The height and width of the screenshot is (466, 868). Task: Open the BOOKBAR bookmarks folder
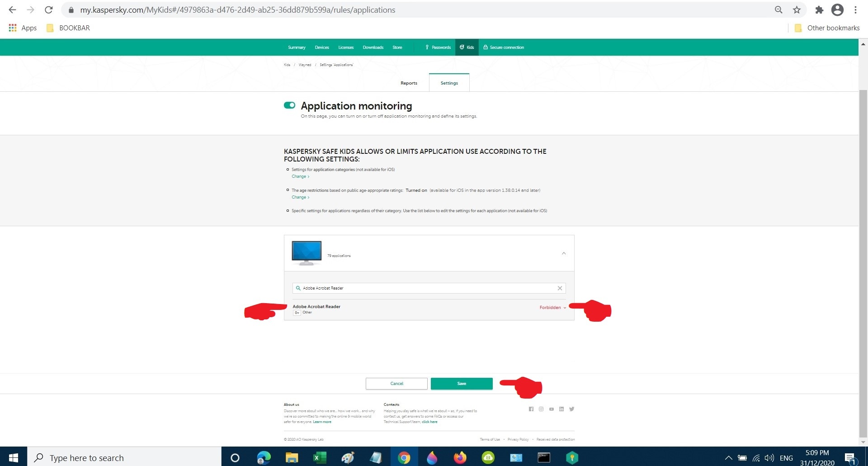click(x=68, y=28)
